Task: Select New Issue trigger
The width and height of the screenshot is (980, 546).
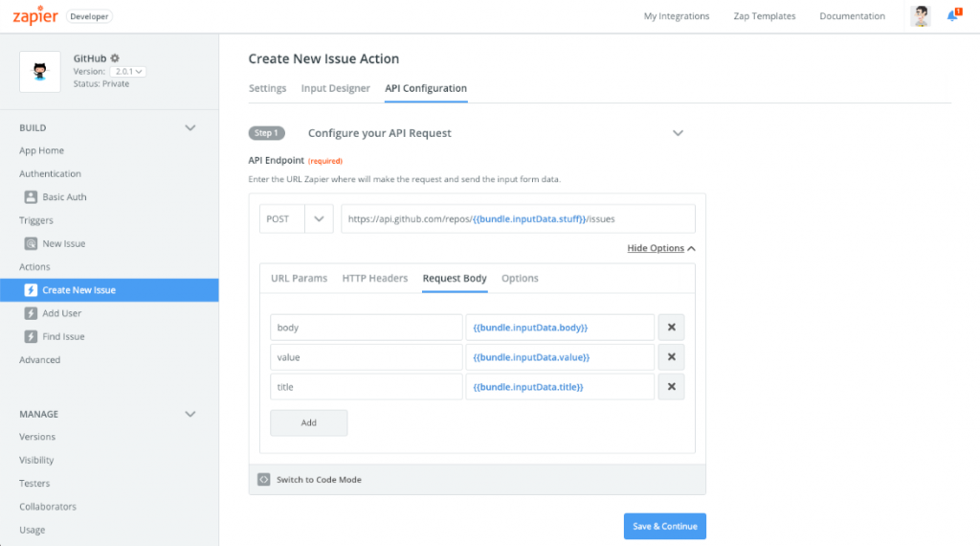Action: click(64, 244)
